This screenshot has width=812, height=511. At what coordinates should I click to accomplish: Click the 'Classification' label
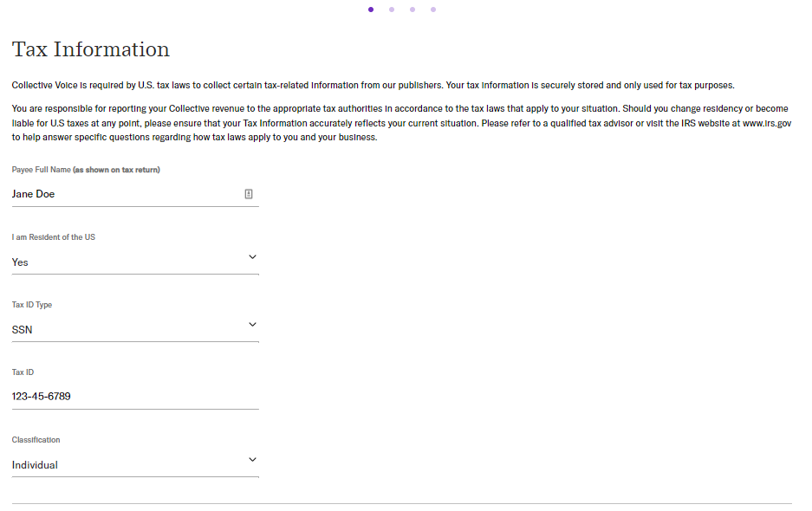(36, 440)
